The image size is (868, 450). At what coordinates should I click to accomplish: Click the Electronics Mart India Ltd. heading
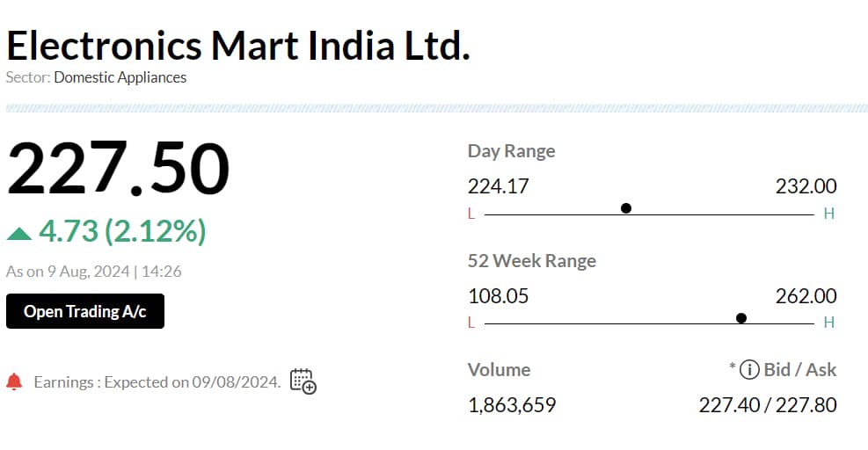tap(238, 44)
